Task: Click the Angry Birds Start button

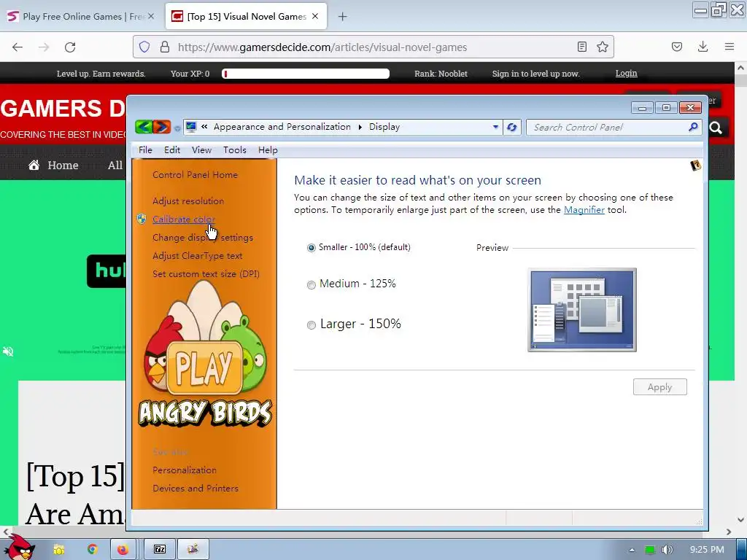Action: pos(18,548)
